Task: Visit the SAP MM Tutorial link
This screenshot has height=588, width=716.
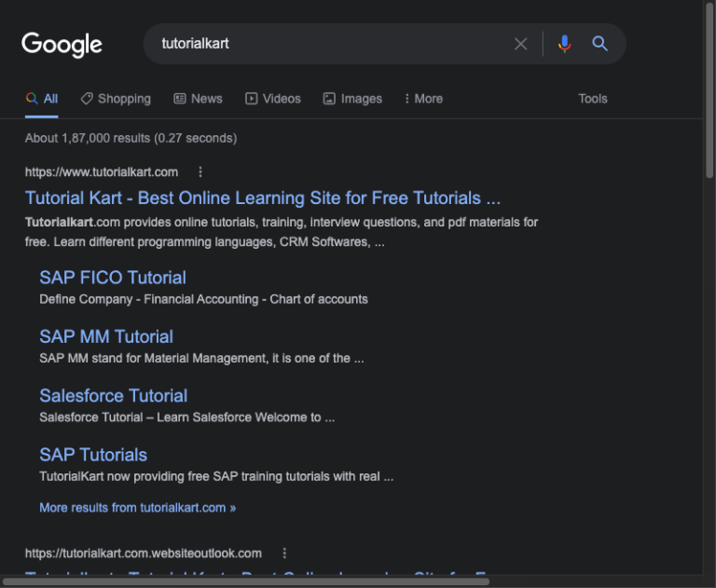Action: point(106,336)
